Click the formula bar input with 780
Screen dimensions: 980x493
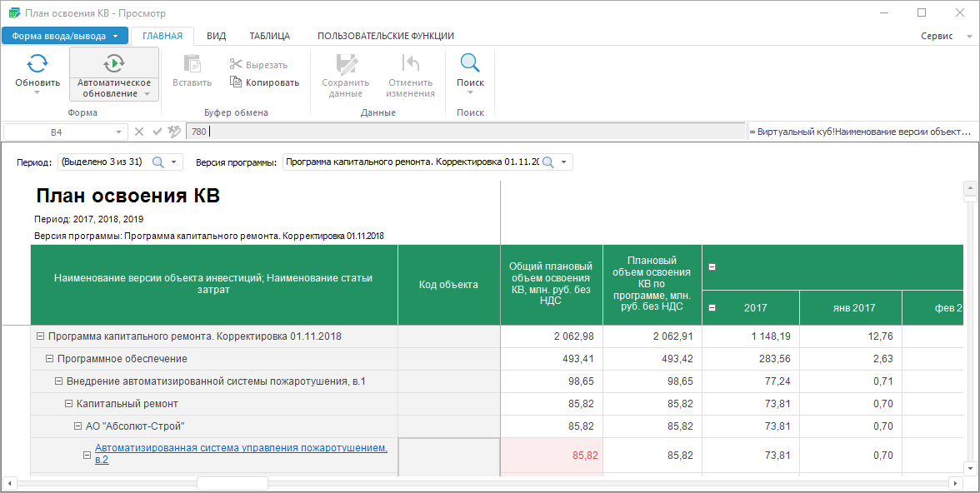coord(465,132)
